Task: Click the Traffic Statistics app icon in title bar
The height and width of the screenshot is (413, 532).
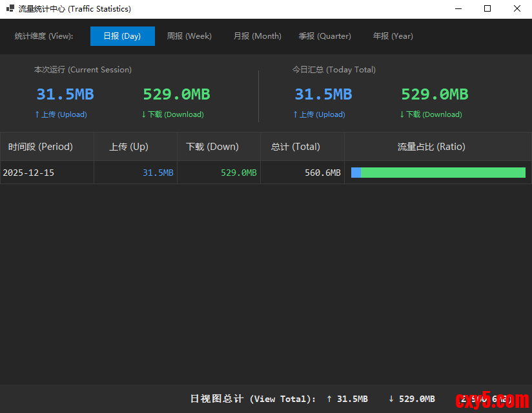Action: (x=10, y=9)
